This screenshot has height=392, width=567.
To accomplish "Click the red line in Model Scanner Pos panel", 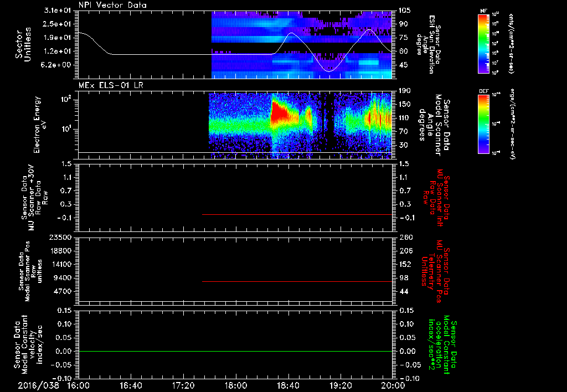I will tap(297, 281).
